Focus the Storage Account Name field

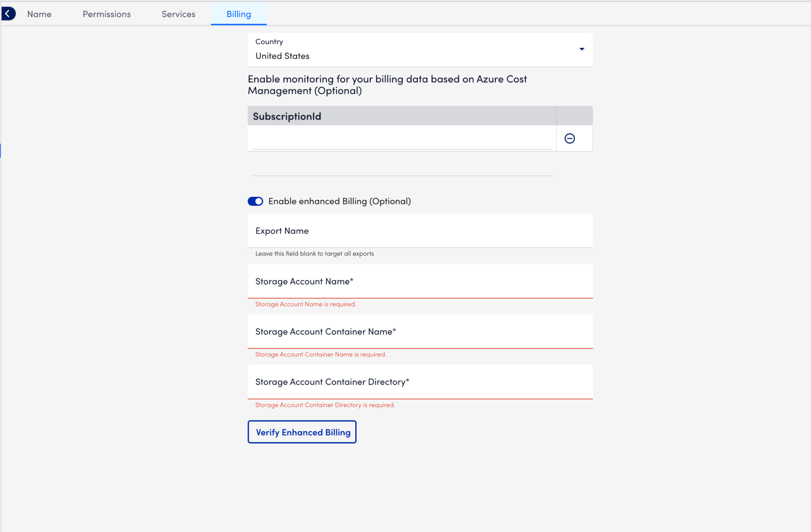pos(420,281)
